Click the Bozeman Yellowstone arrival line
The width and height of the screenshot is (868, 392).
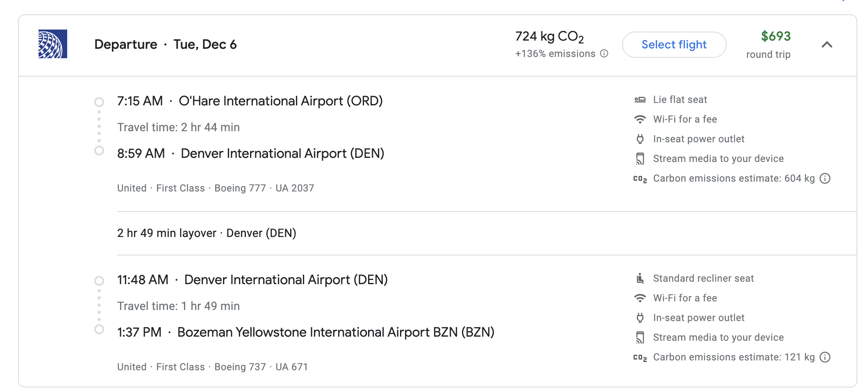305,332
